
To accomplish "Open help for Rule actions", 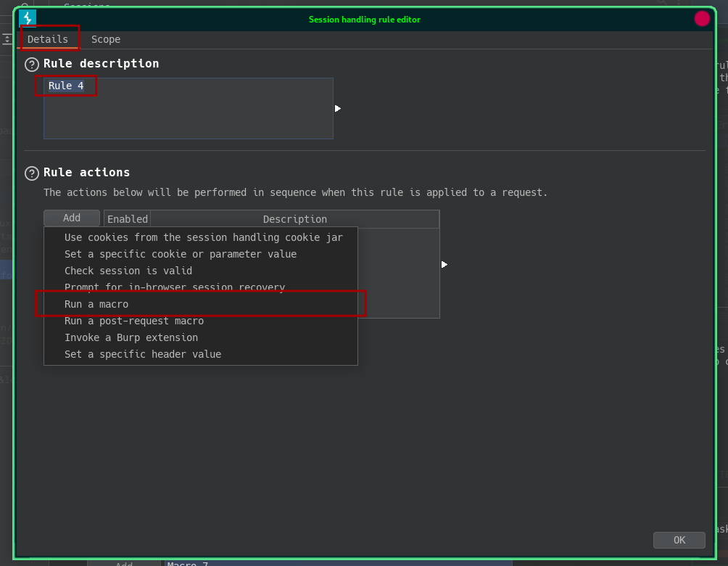I will [x=32, y=173].
